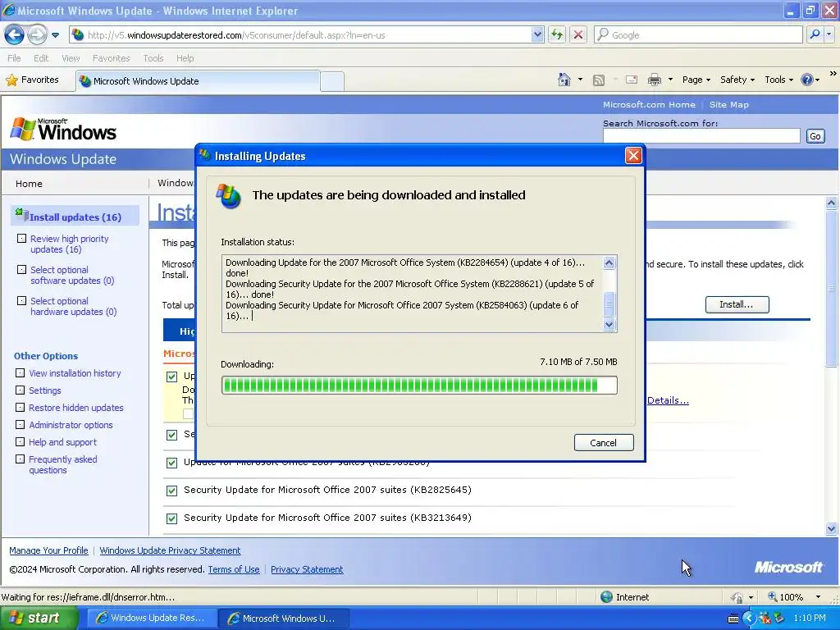
Task: Click the browser Back arrow button
Action: click(x=14, y=35)
